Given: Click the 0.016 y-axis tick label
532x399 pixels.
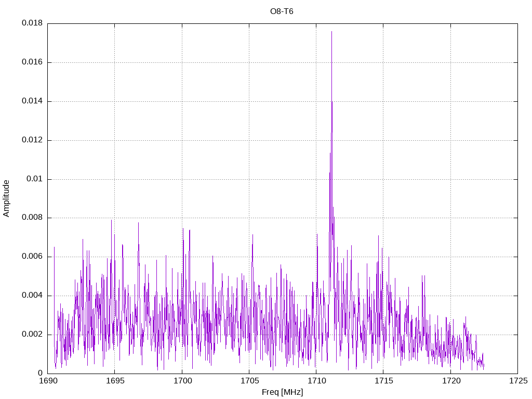Looking at the screenshot, I should [x=32, y=62].
